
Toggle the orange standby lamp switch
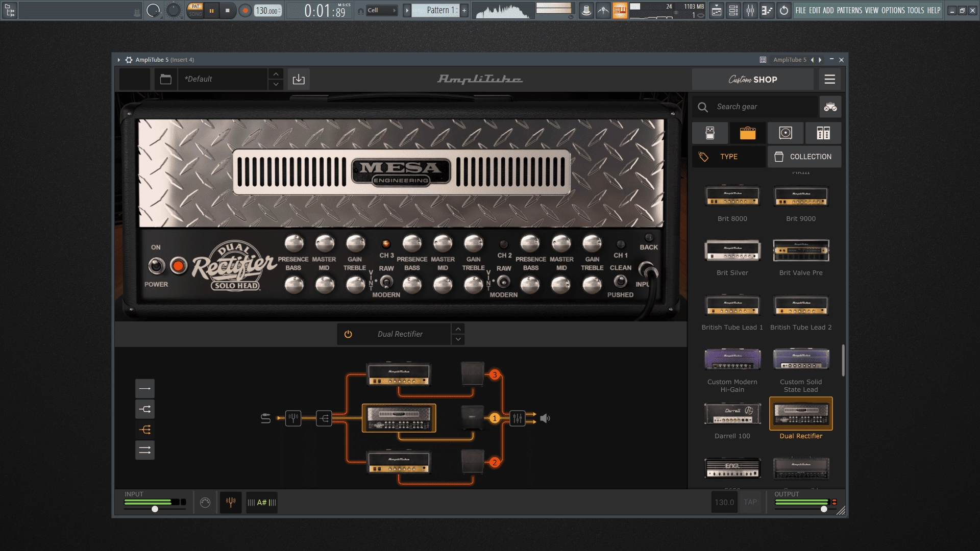coord(178,265)
